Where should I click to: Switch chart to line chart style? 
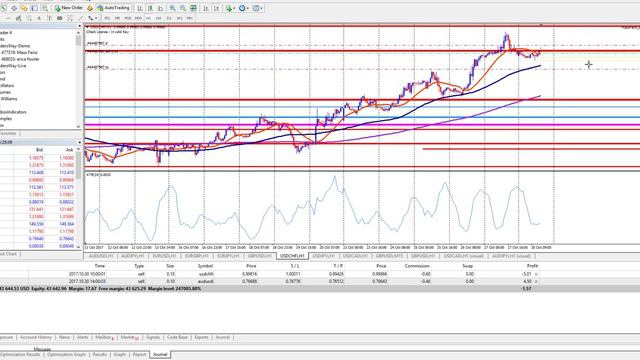[x=160, y=8]
